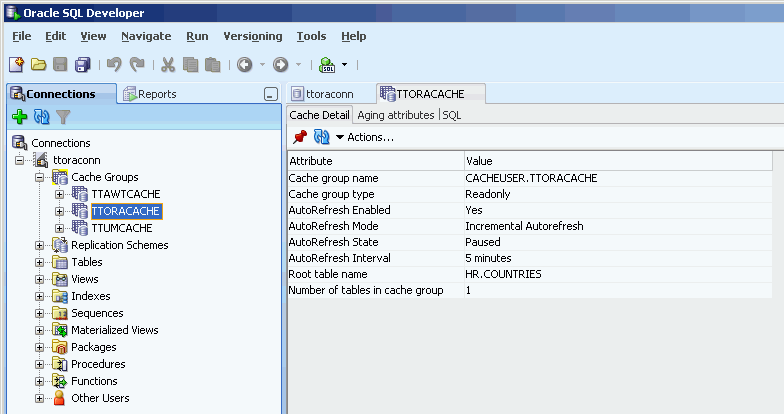Open the Run menu

click(197, 36)
